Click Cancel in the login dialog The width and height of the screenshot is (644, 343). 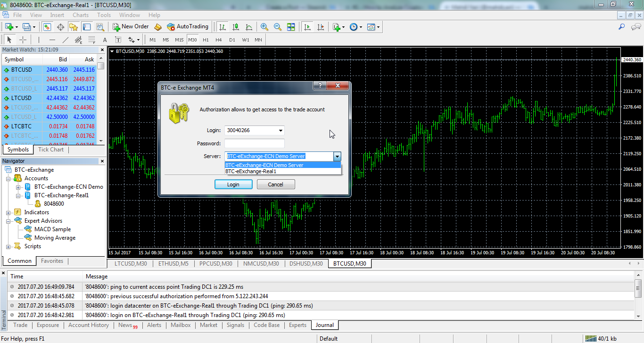click(276, 184)
